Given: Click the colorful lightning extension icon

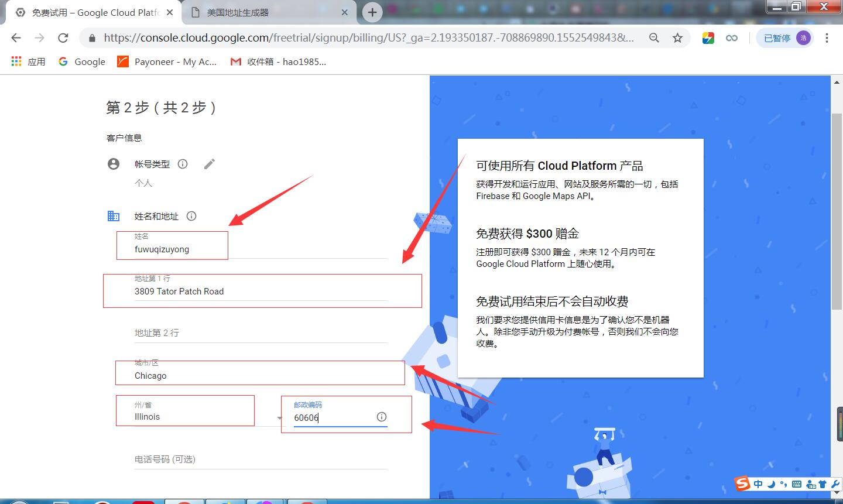Looking at the screenshot, I should [708, 37].
